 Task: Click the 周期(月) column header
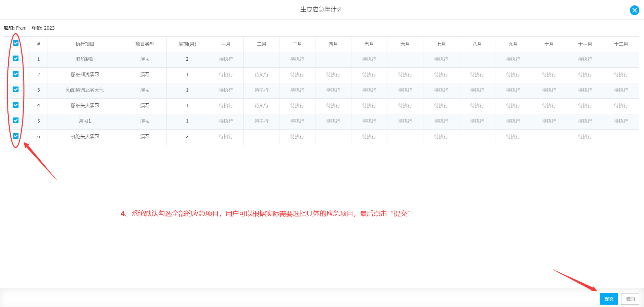pyautogui.click(x=187, y=44)
